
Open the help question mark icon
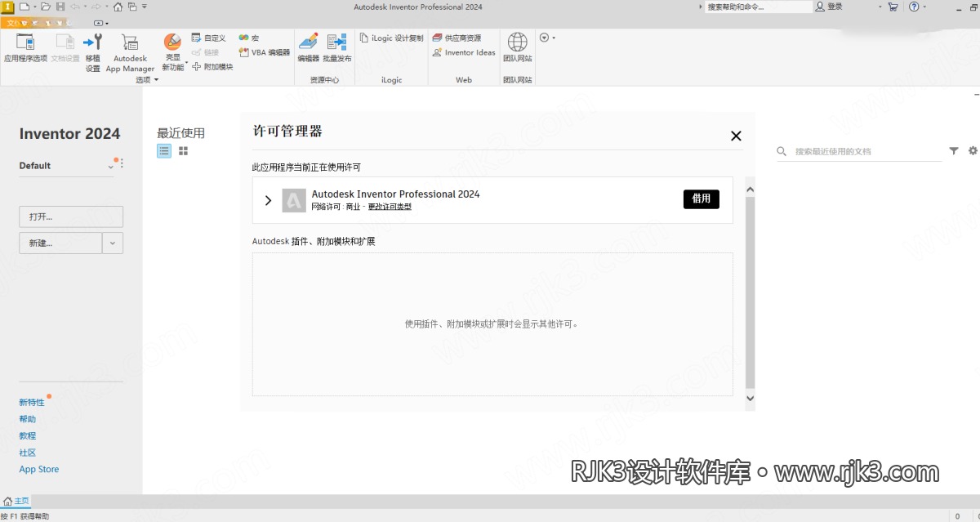pos(914,7)
